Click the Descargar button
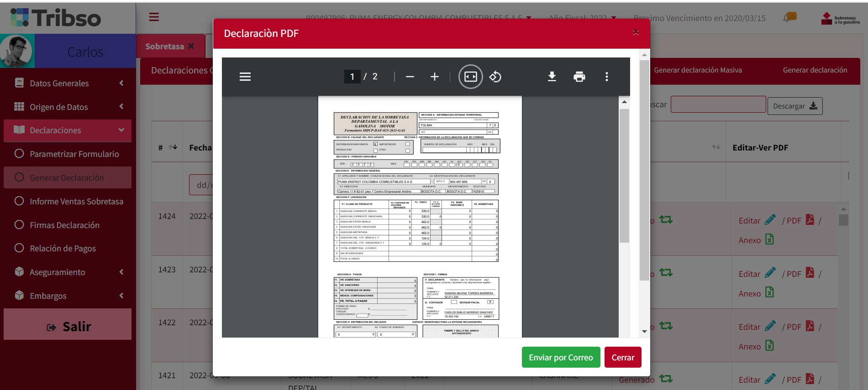The height and width of the screenshot is (390, 868). coord(795,106)
